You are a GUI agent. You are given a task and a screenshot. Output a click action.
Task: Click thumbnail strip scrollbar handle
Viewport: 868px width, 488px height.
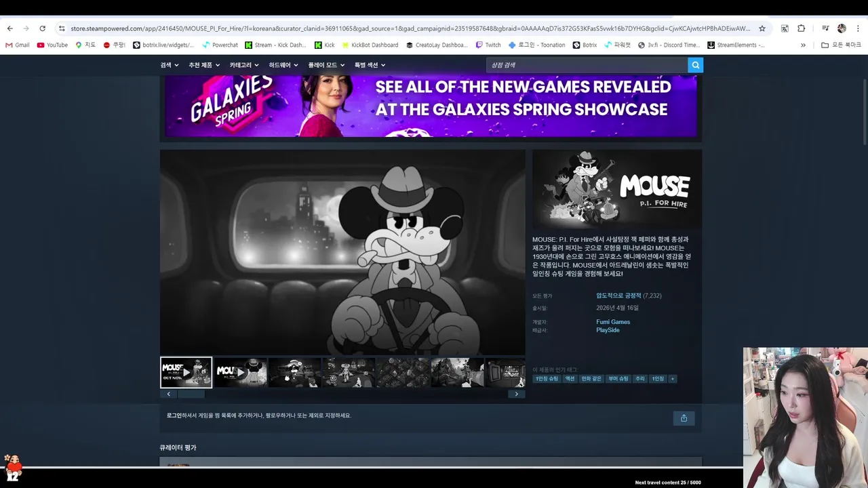(191, 394)
